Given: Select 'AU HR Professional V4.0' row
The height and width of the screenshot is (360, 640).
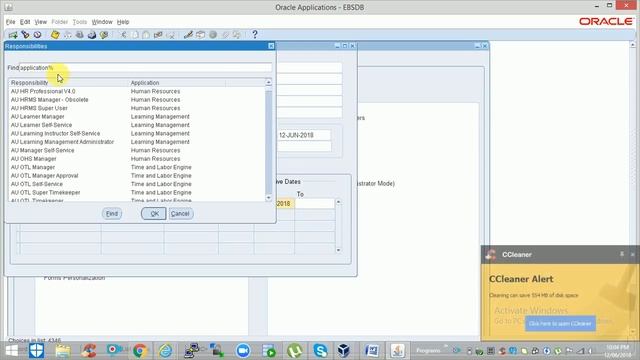Looking at the screenshot, I should coord(137,91).
